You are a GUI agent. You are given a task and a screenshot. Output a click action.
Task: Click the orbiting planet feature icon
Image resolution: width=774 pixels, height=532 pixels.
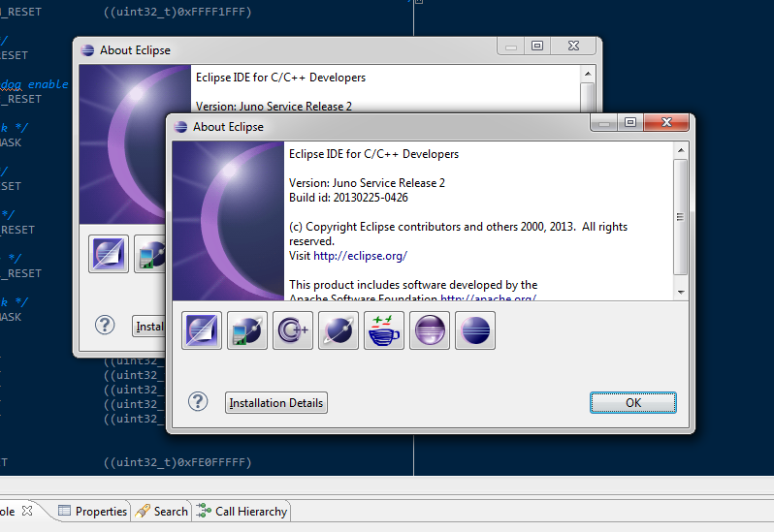tap(339, 330)
